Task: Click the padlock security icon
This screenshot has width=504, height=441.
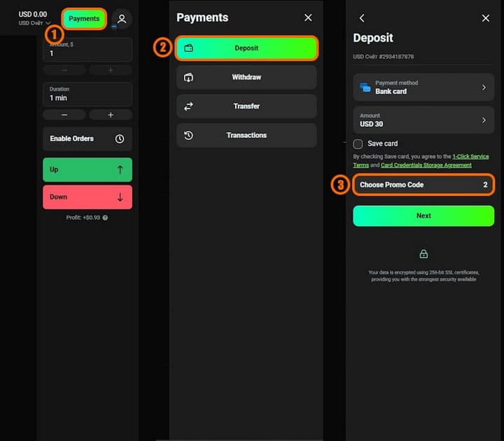Action: [x=423, y=254]
